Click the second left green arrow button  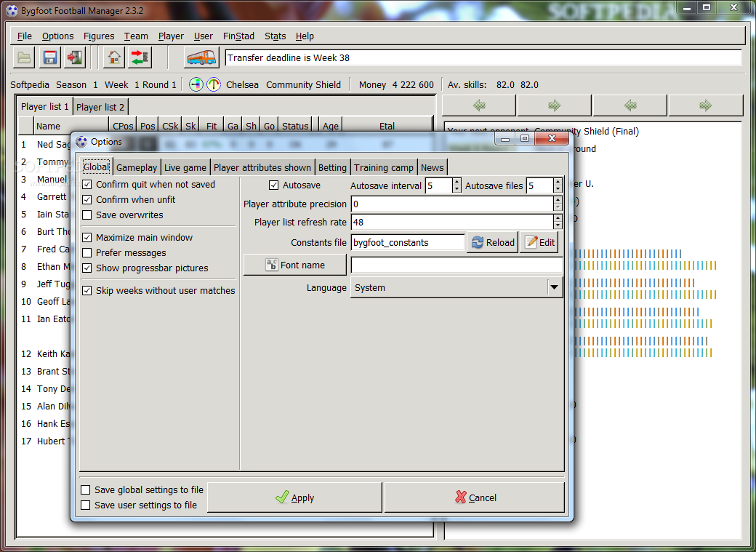(630, 105)
